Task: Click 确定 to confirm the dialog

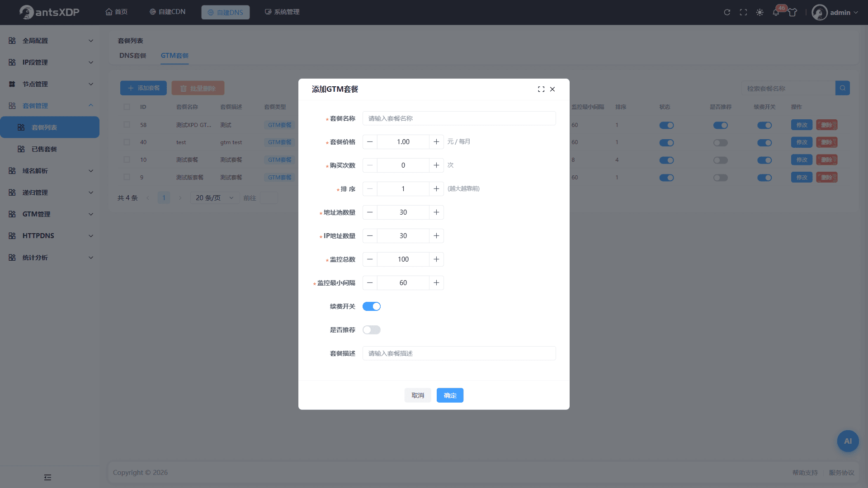Action: click(450, 395)
